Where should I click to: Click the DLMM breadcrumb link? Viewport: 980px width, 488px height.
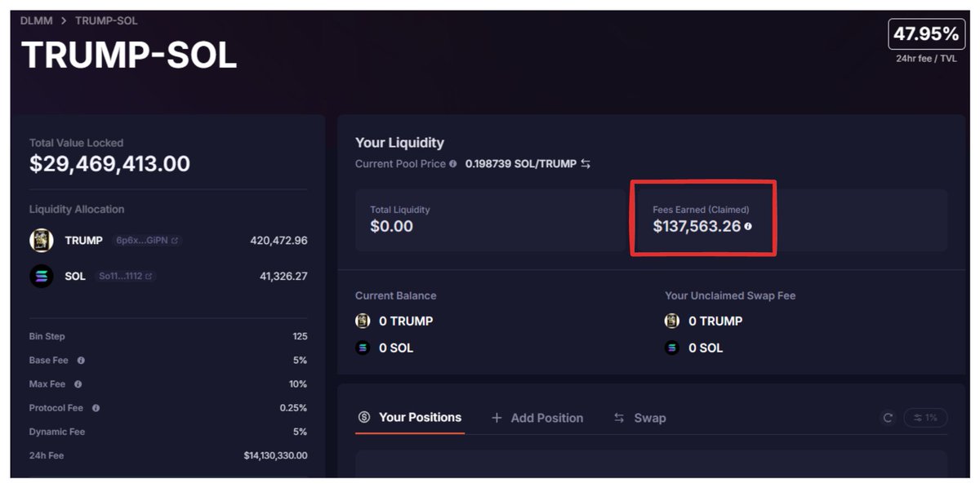(36, 20)
